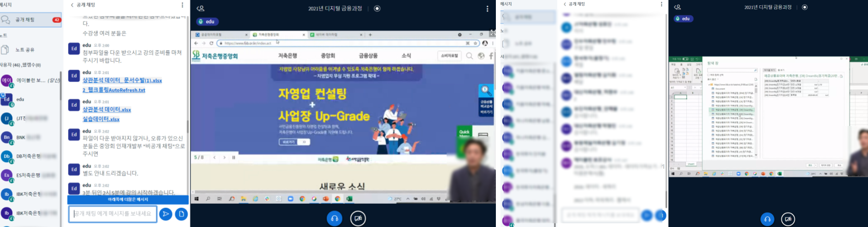Click the left session recording indicator
868x227 pixels.
pos(377,8)
